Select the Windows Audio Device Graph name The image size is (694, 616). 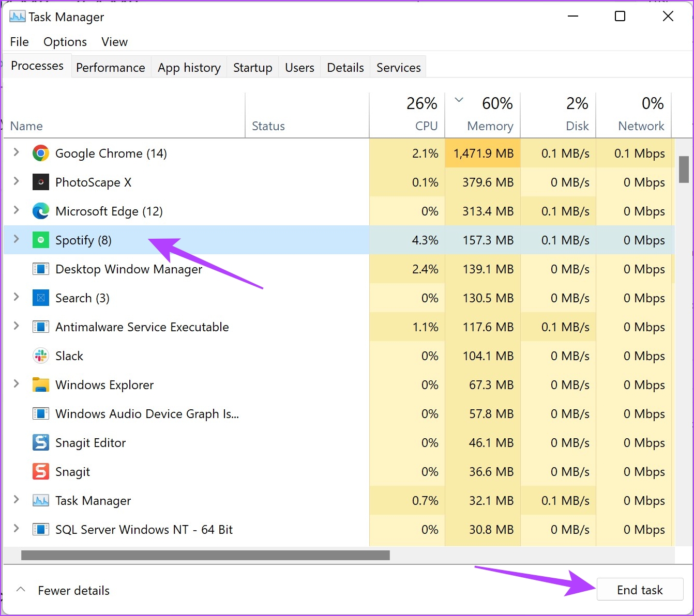click(147, 414)
